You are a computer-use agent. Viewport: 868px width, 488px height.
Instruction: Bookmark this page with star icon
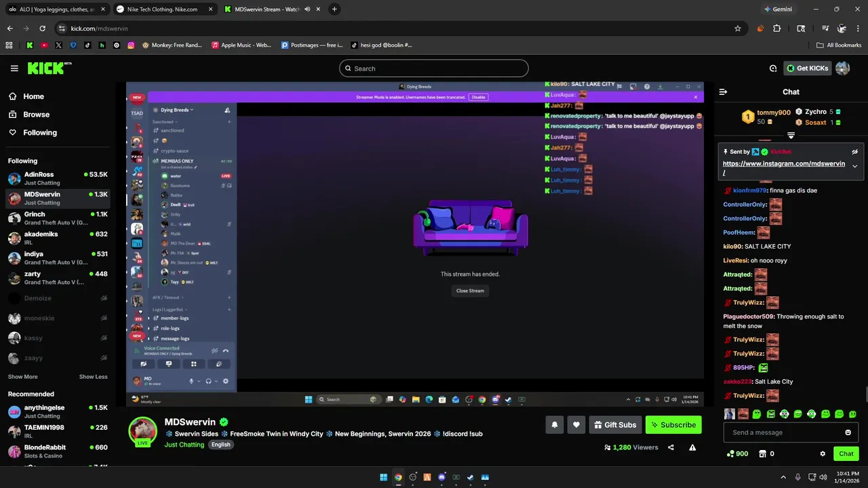pyautogui.click(x=738, y=28)
